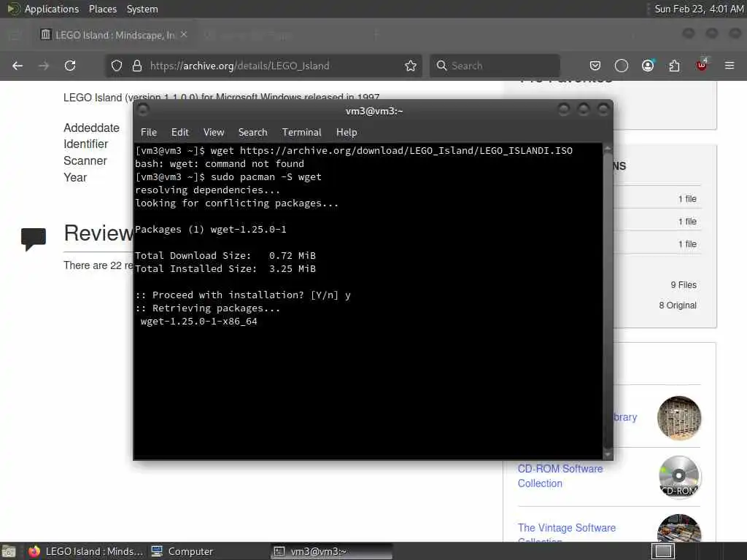This screenshot has height=560, width=747.
Task: Click the circular container toolbar icon
Action: click(x=622, y=66)
